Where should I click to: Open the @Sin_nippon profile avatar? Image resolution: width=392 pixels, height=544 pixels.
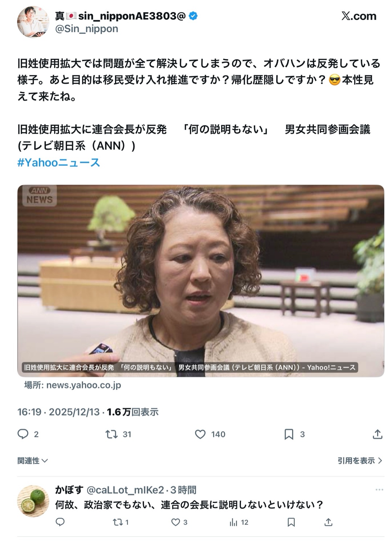[33, 22]
